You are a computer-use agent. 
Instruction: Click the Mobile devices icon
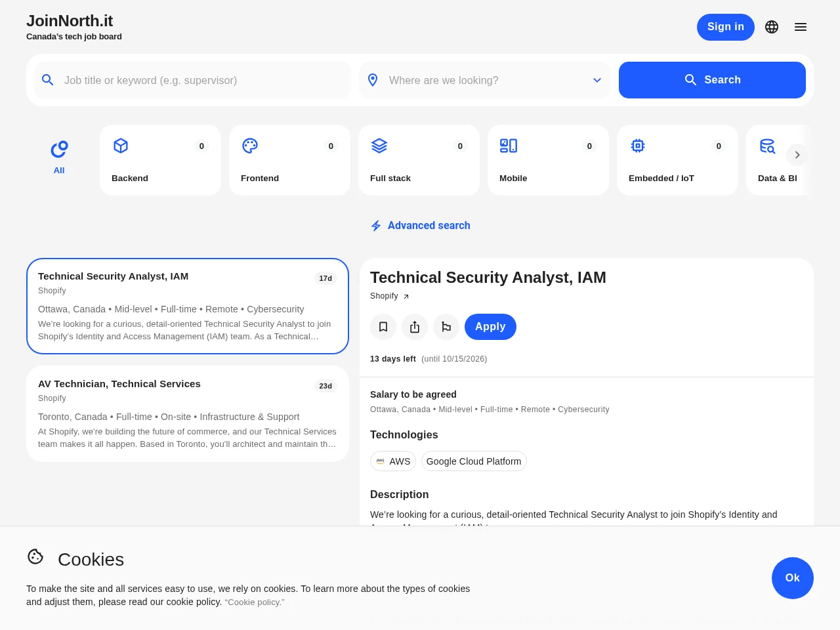coord(509,146)
